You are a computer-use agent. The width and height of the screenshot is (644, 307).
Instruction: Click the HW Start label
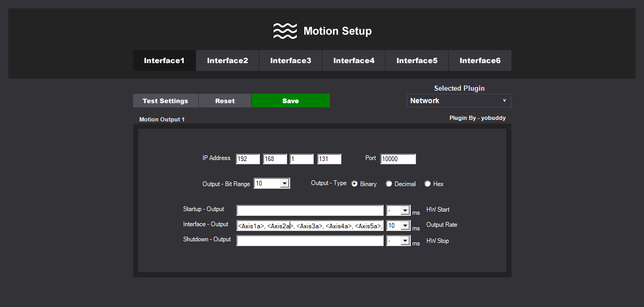click(438, 210)
